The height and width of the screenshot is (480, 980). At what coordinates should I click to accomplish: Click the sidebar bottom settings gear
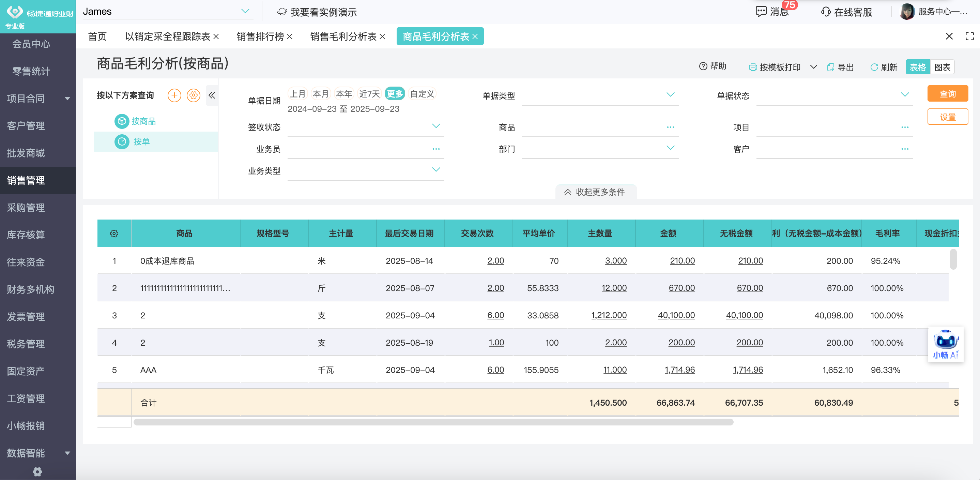[37, 471]
